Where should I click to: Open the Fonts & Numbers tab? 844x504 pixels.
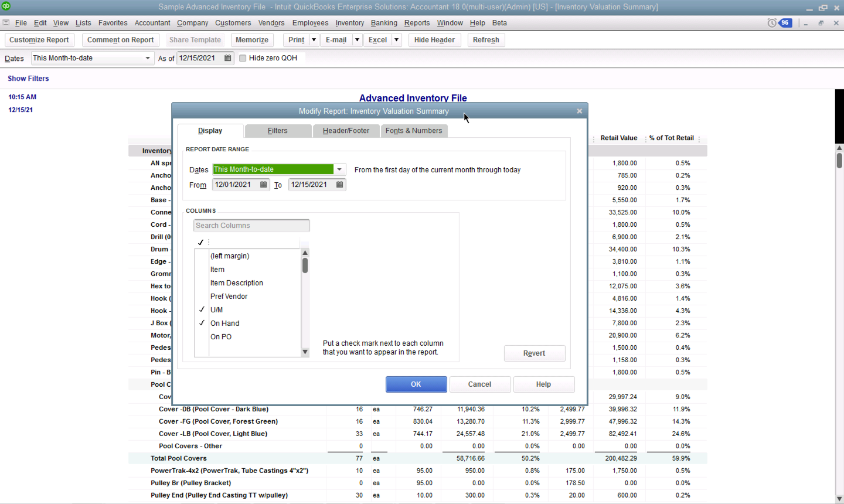(x=414, y=131)
